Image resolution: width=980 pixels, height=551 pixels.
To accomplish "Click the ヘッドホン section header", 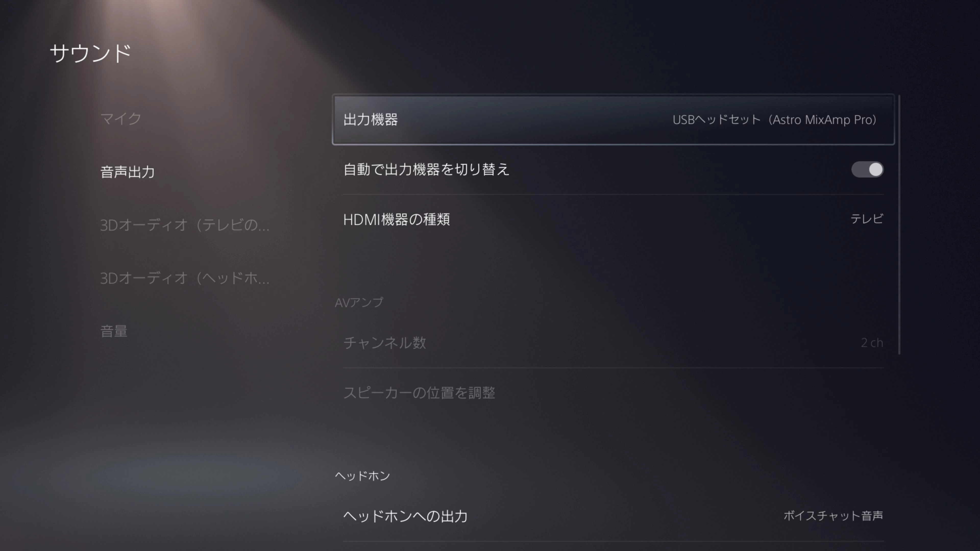I will pos(363,476).
